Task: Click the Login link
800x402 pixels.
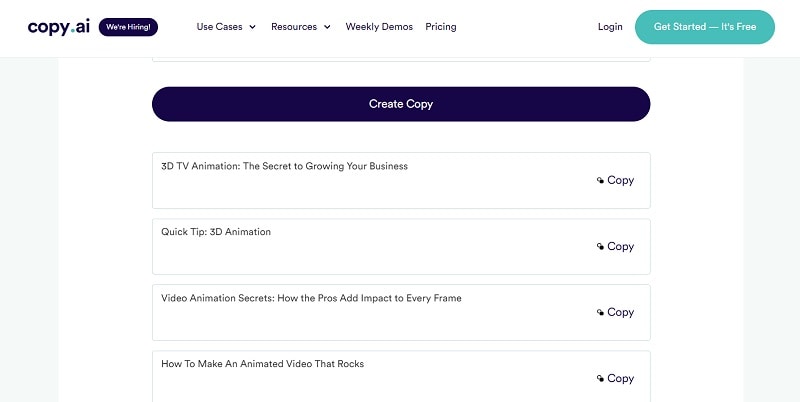Action: 610,27
